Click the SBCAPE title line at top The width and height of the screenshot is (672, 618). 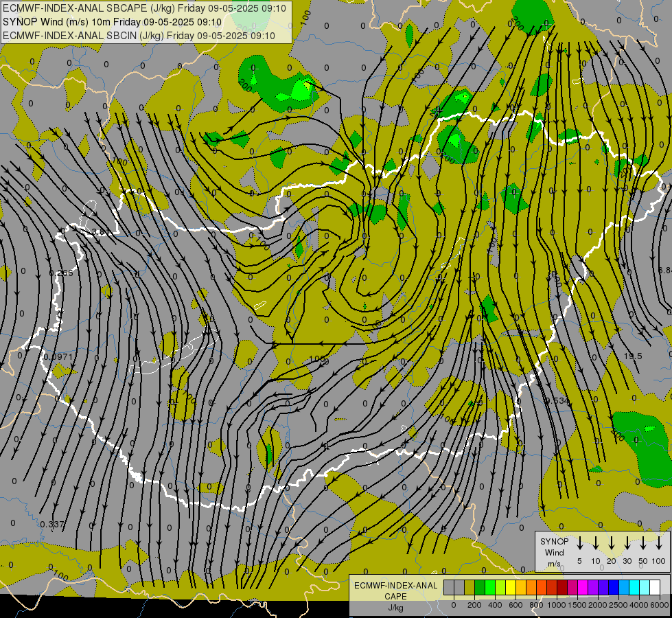pyautogui.click(x=144, y=8)
